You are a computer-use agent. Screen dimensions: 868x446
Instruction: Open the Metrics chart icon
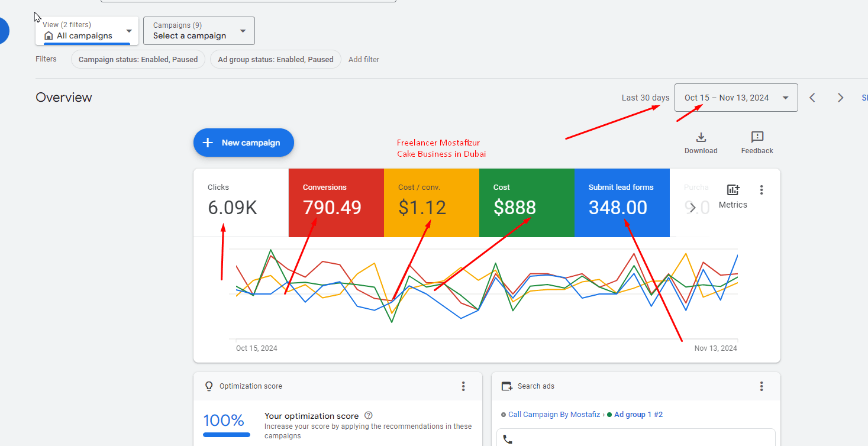733,190
